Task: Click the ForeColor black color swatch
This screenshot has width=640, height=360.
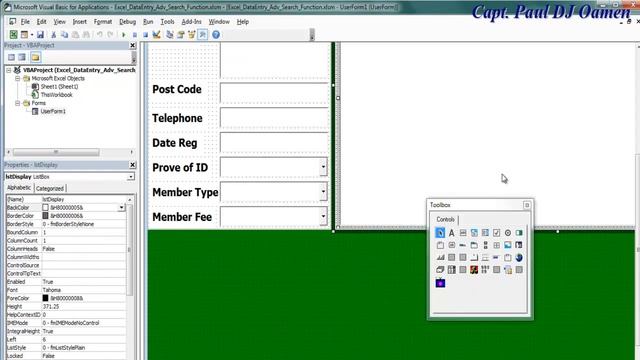Action: [x=45, y=298]
